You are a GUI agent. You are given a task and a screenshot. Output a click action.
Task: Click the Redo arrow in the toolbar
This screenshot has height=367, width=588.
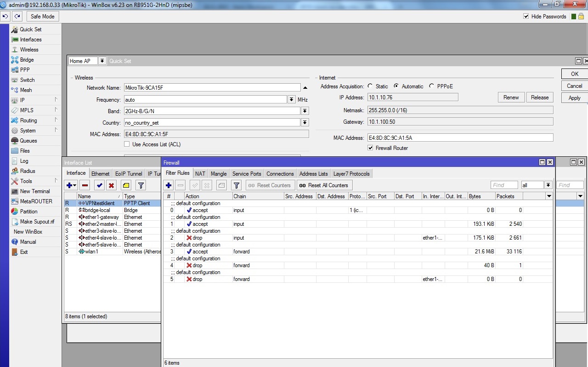click(x=17, y=16)
